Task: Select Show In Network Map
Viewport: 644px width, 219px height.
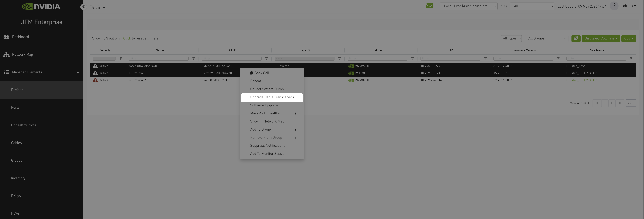Action: point(272,121)
